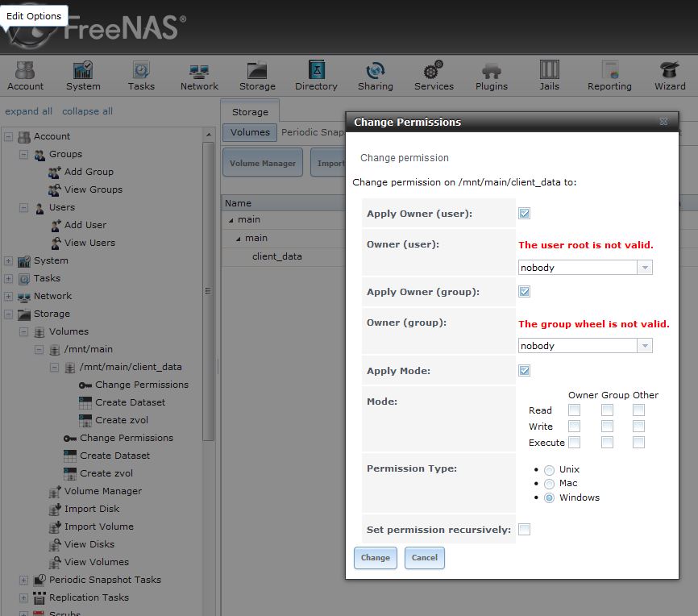Select the Unix permission type
698x616 pixels.
click(550, 470)
